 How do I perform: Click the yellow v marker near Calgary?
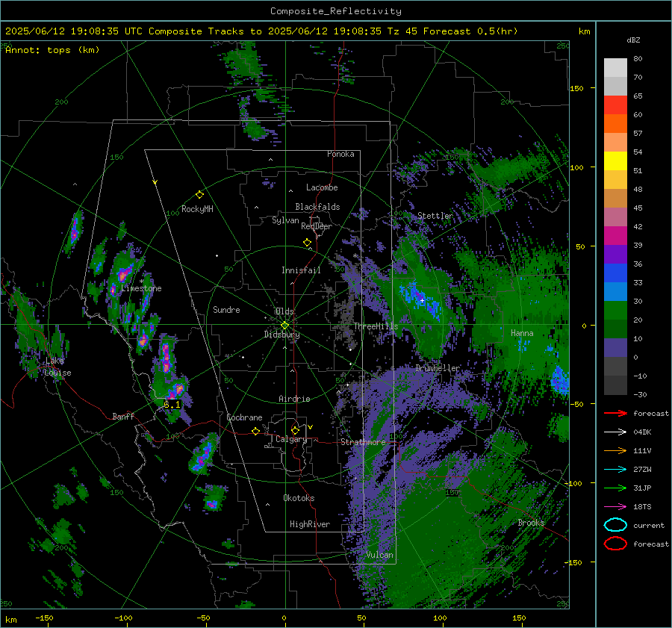(311, 427)
